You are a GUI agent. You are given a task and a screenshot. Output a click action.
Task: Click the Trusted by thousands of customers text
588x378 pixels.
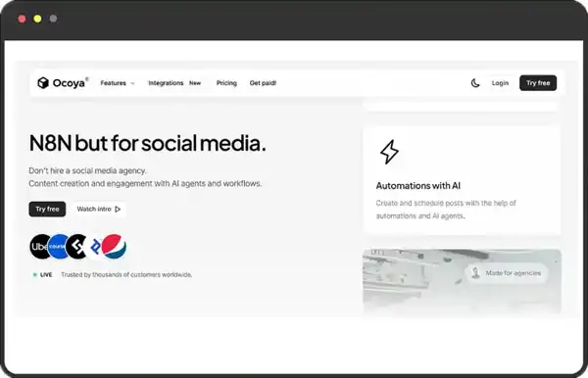point(126,274)
